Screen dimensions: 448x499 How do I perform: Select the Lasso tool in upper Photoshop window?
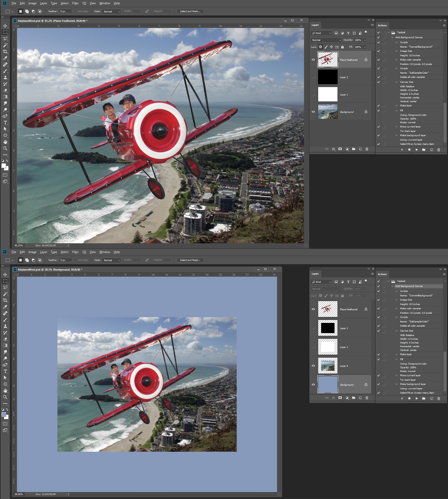[x=5, y=39]
